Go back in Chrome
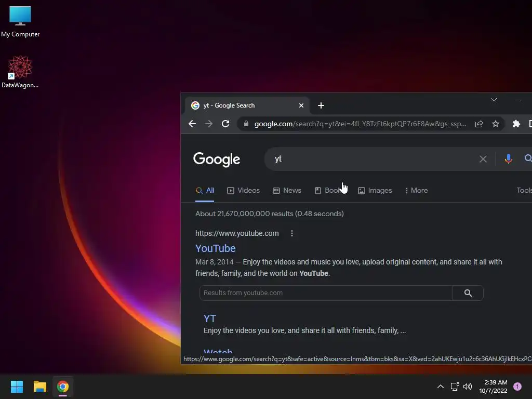 pos(192,124)
